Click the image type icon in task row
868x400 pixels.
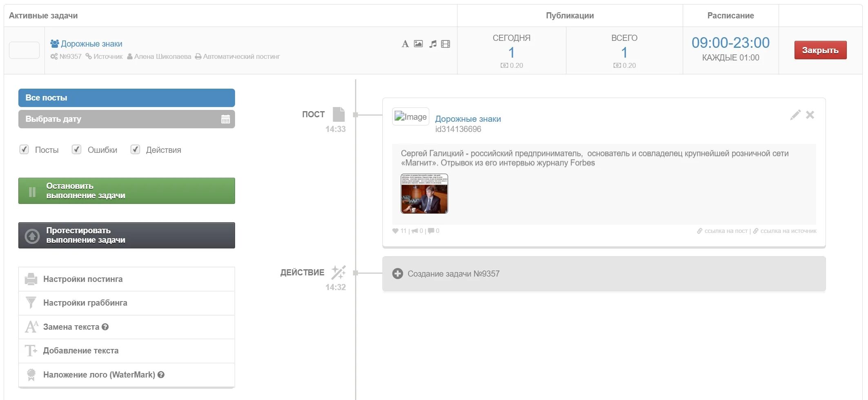pos(418,44)
